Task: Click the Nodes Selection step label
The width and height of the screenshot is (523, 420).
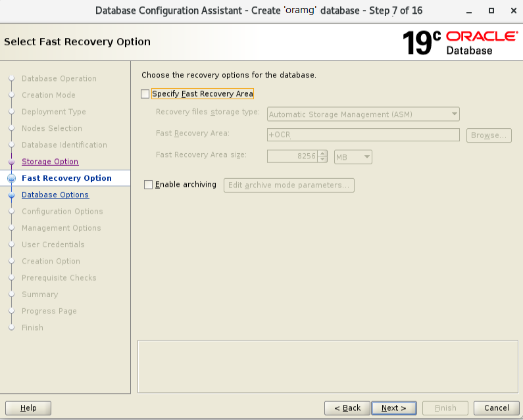Action: click(x=52, y=129)
